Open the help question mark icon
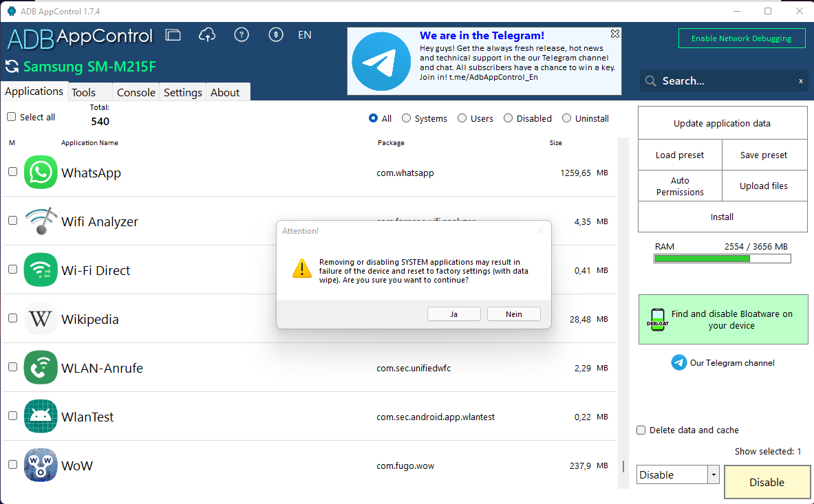 pyautogui.click(x=242, y=35)
